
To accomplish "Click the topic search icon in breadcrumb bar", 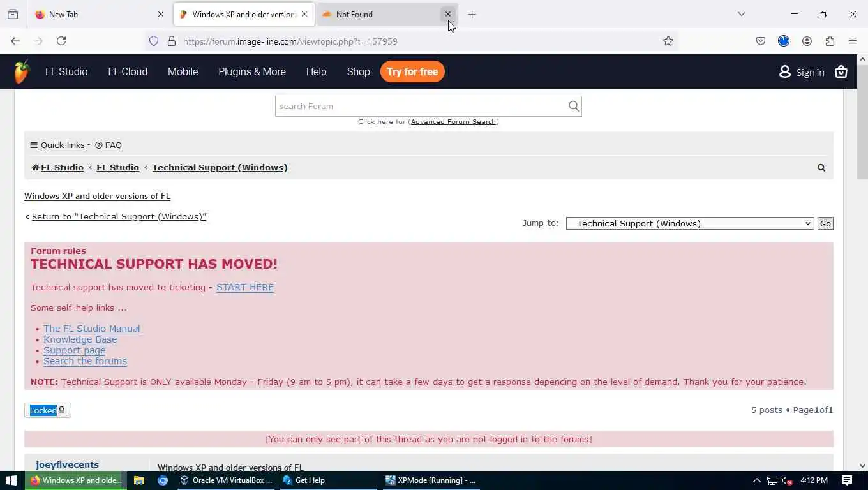I will click(821, 168).
